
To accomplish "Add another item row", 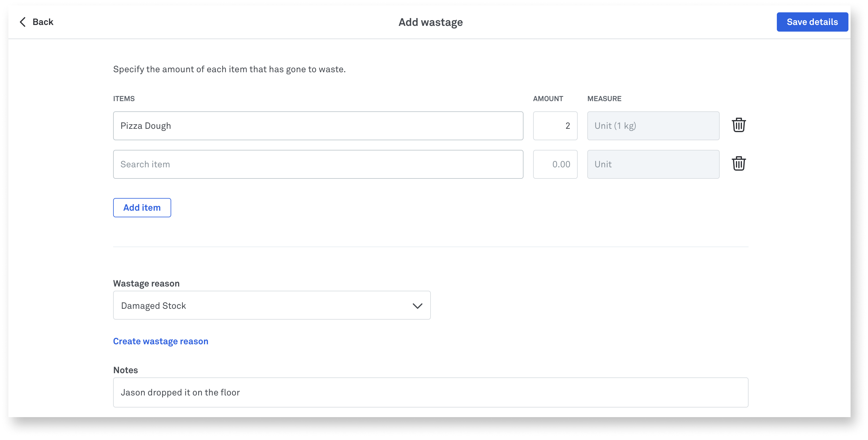I will tap(142, 207).
